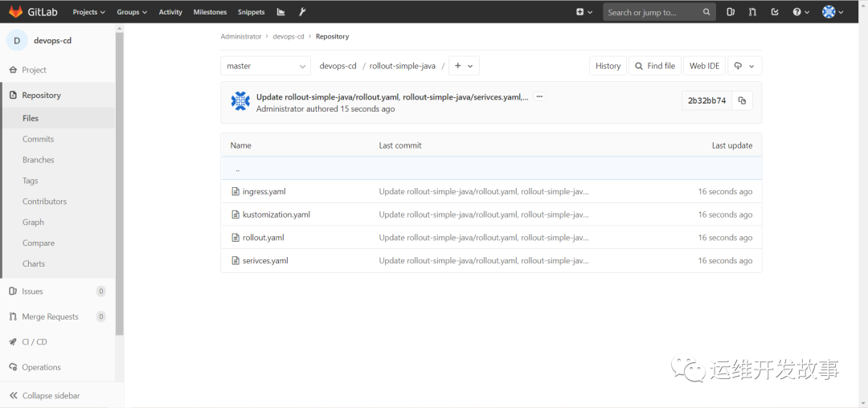The image size is (868, 408).
Task: Open the master branch selector dropdown
Action: click(266, 66)
